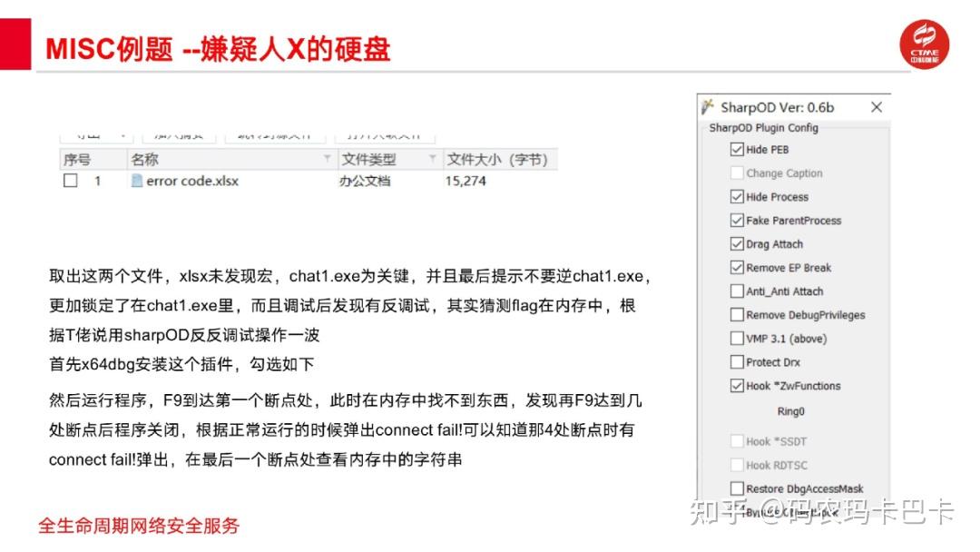Open the 文件类型 column filter dropdown
This screenshot has width=980, height=552.
coord(433,158)
